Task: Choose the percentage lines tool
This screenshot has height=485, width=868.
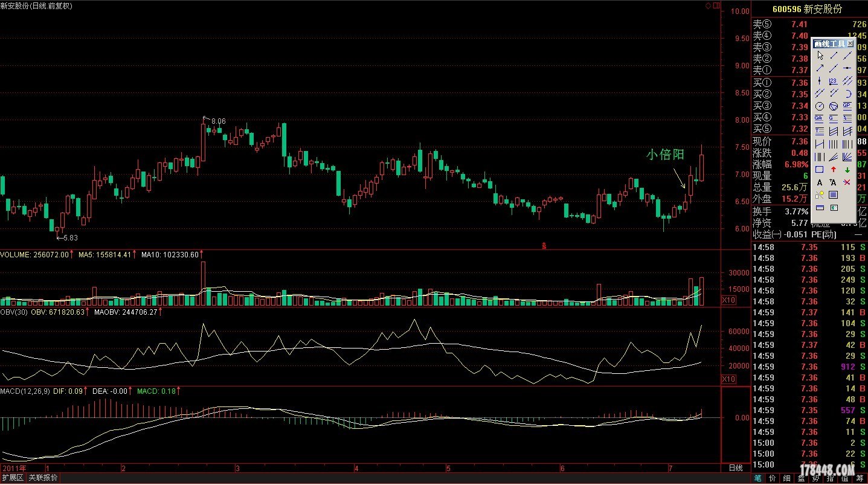Action: click(x=847, y=118)
